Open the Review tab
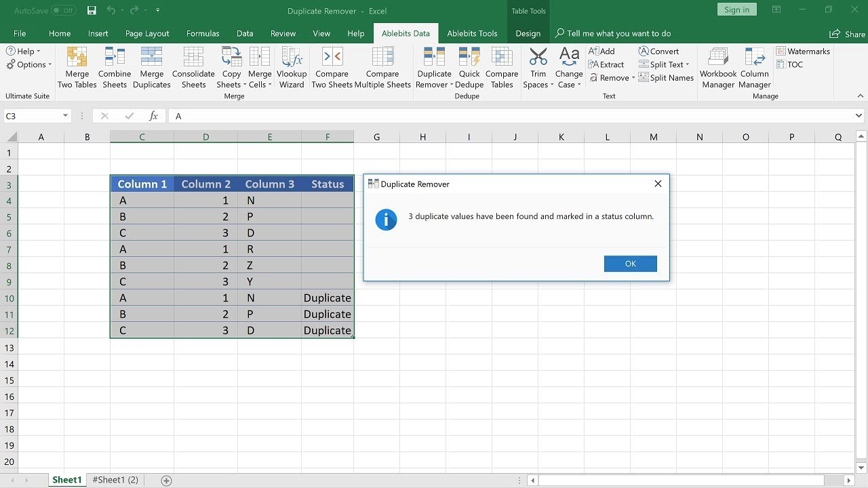868x488 pixels. pos(283,33)
